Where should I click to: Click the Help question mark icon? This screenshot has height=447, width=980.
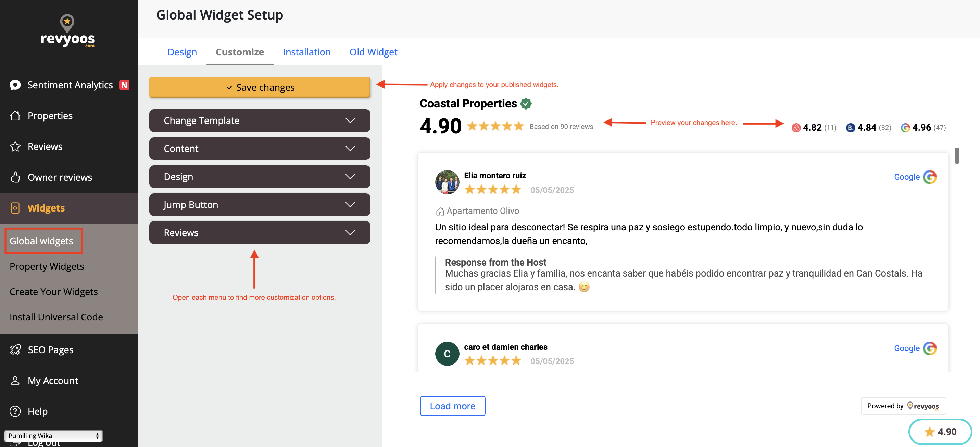15,411
